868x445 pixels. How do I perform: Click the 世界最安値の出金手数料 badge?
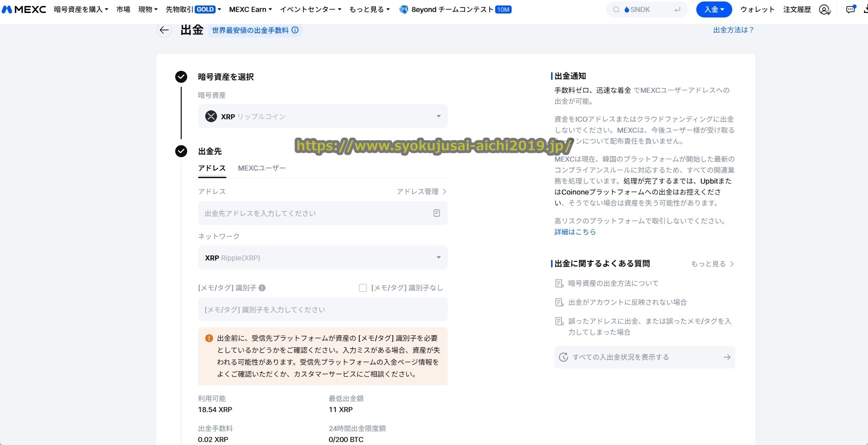pyautogui.click(x=255, y=30)
